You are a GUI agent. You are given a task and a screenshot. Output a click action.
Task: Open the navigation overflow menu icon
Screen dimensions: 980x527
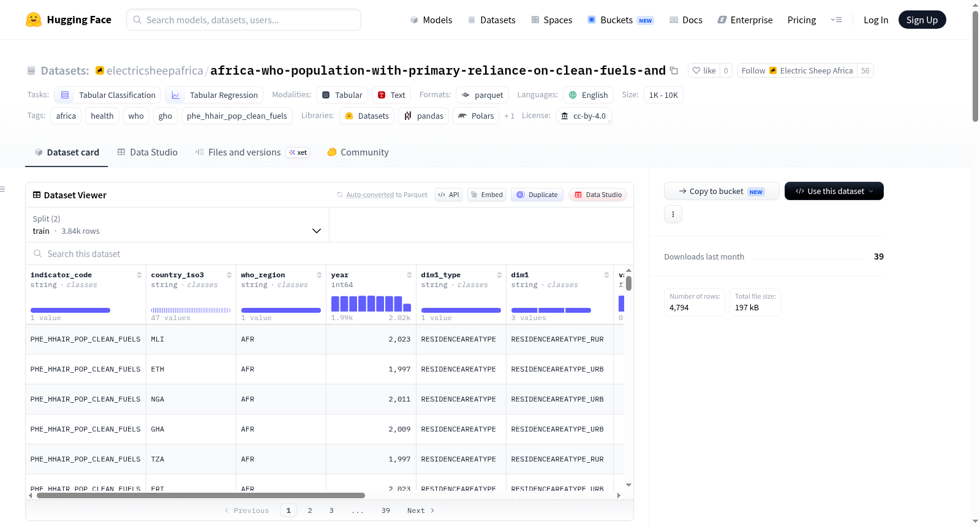836,20
